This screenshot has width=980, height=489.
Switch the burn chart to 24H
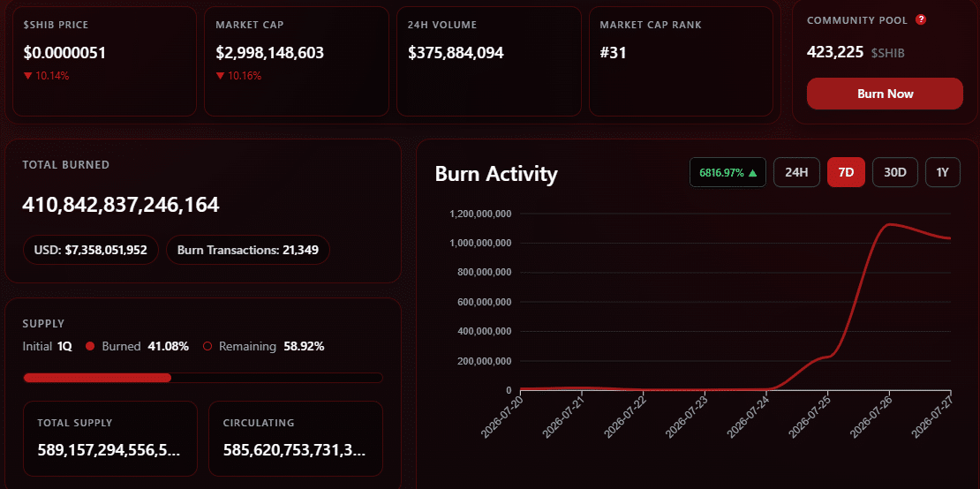(796, 172)
